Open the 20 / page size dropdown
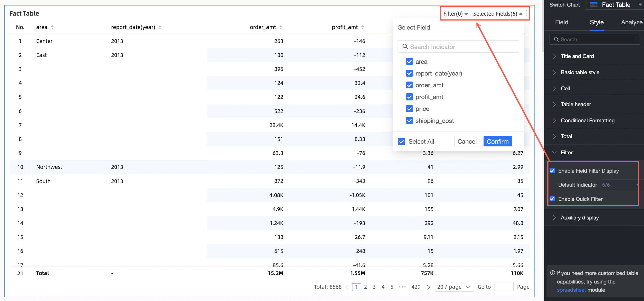The image size is (644, 301). coord(454,287)
